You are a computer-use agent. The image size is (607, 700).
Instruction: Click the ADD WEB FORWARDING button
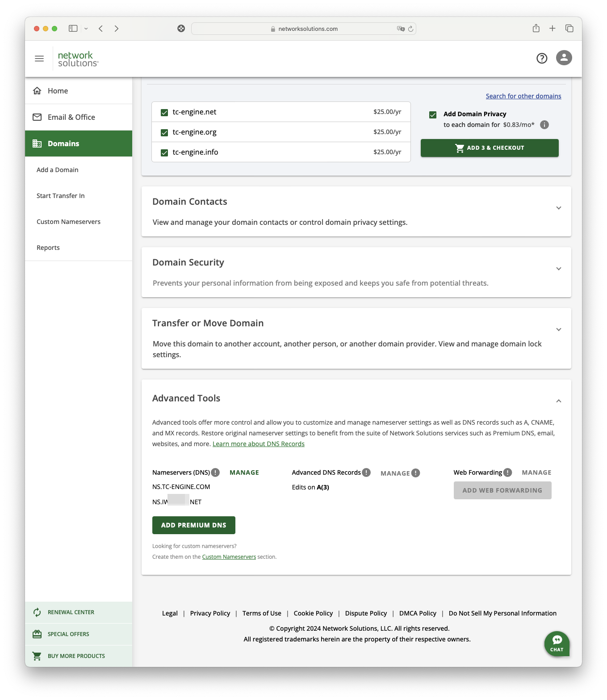pos(502,490)
